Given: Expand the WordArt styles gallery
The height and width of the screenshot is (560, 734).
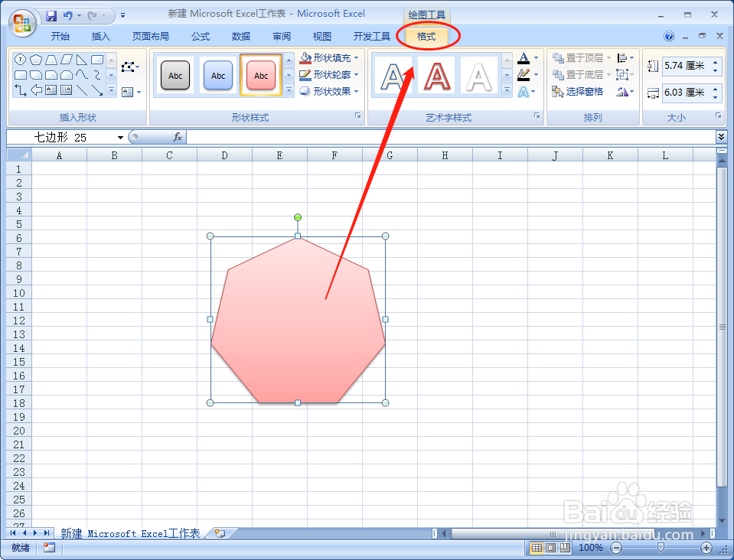Looking at the screenshot, I should click(507, 90).
